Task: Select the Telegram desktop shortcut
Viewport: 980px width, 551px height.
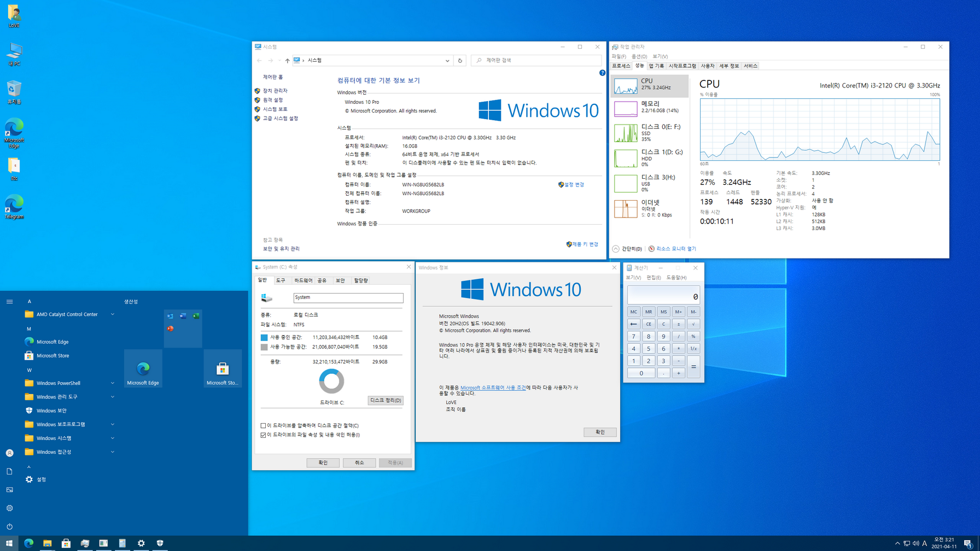Action: tap(14, 207)
